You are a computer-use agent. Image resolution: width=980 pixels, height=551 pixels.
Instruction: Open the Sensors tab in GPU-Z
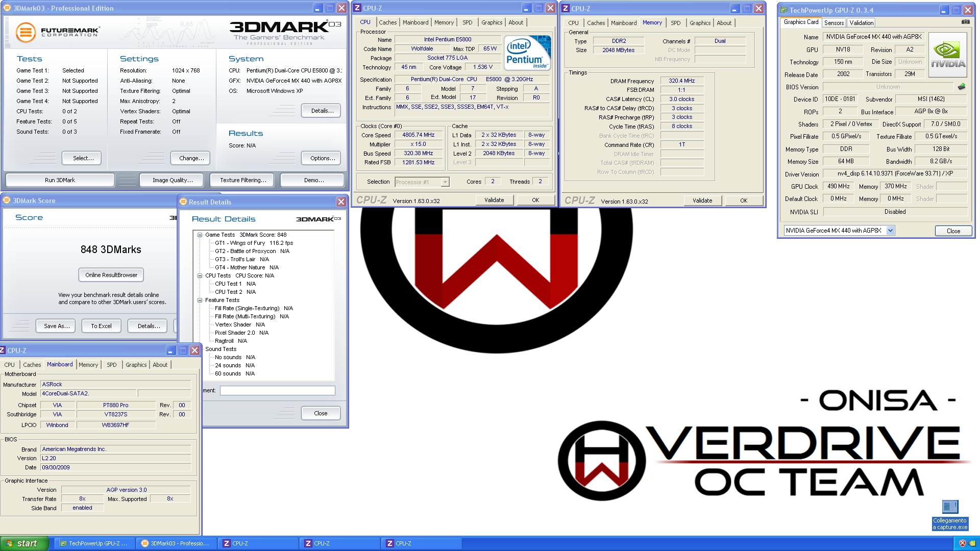pos(834,23)
